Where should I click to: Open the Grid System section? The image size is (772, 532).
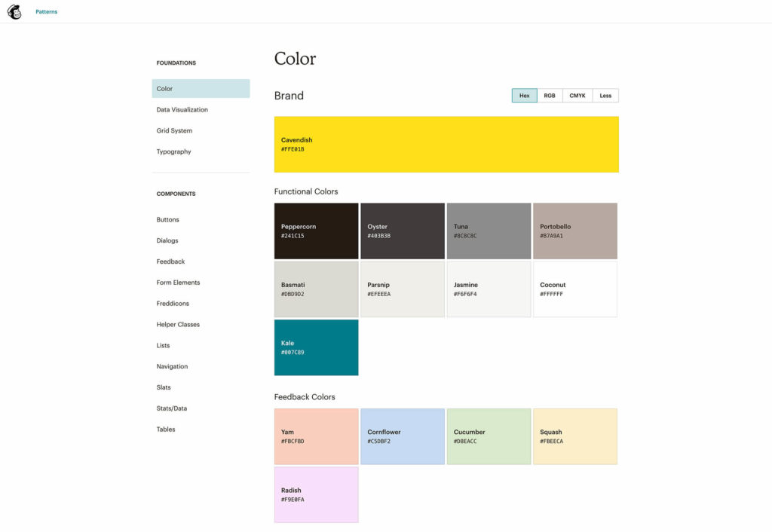174,131
